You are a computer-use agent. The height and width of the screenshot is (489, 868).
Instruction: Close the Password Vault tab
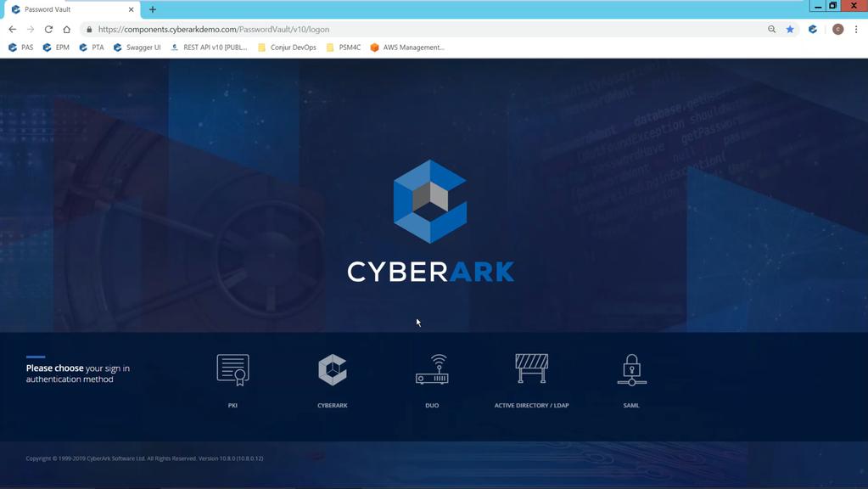click(132, 9)
